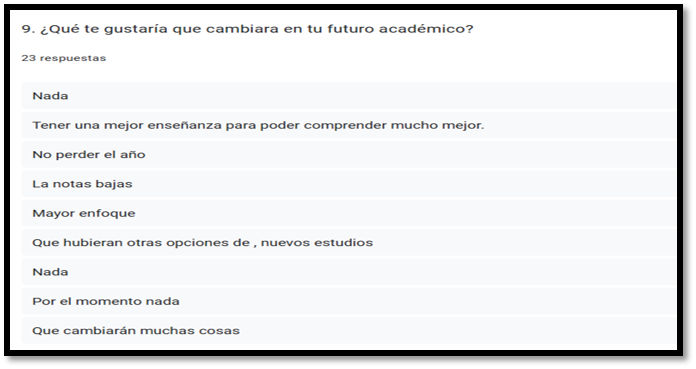Click the "Por el momento nada" response

click(x=349, y=301)
